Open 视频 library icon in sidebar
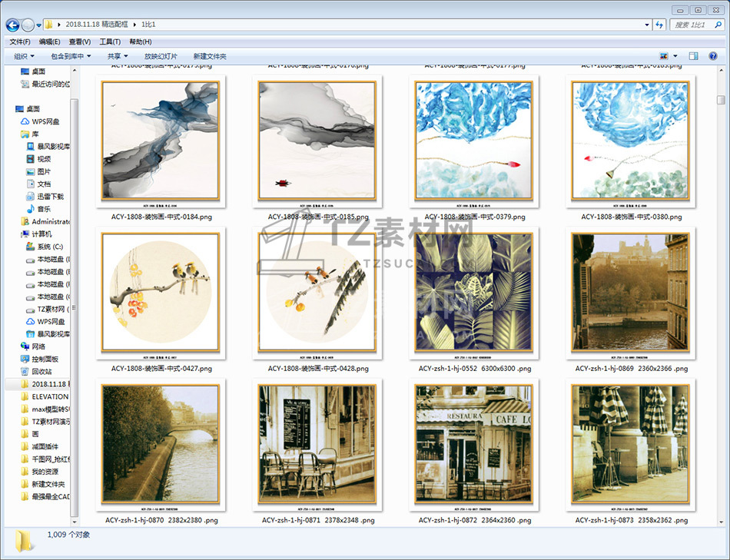Screen dimensions: 730x560 coord(30,159)
